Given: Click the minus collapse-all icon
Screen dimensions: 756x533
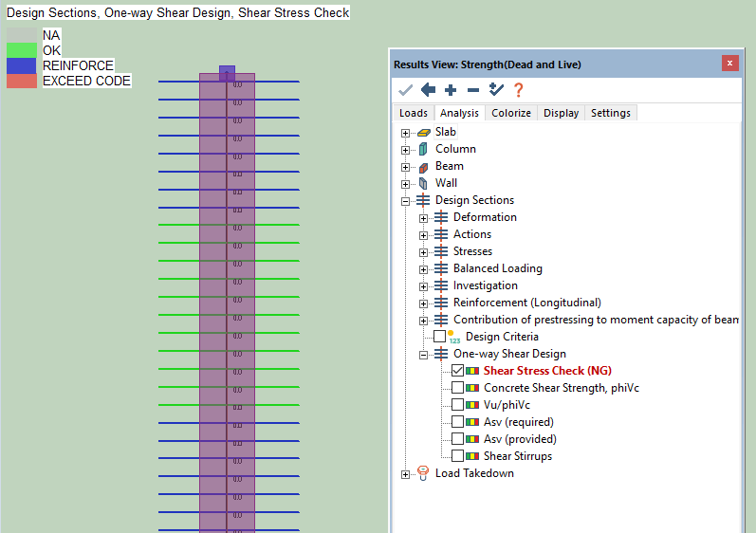Looking at the screenshot, I should [472, 90].
